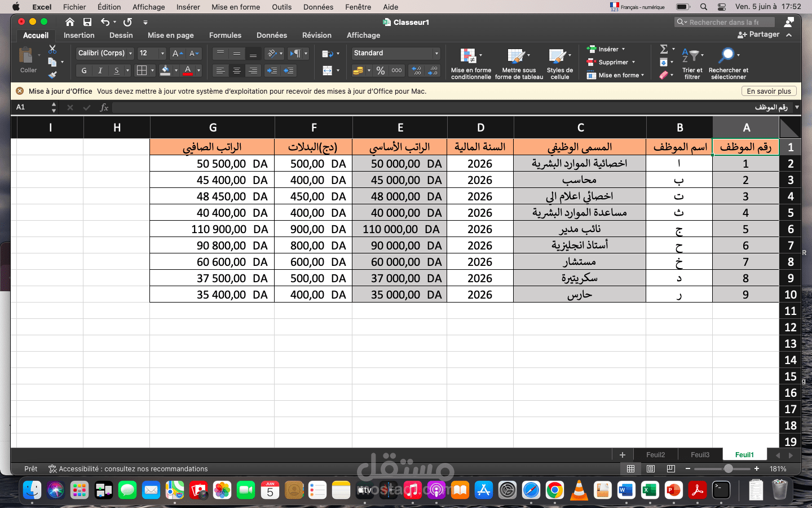Align text to the right
Screen dimensions: 812x508
(253, 71)
